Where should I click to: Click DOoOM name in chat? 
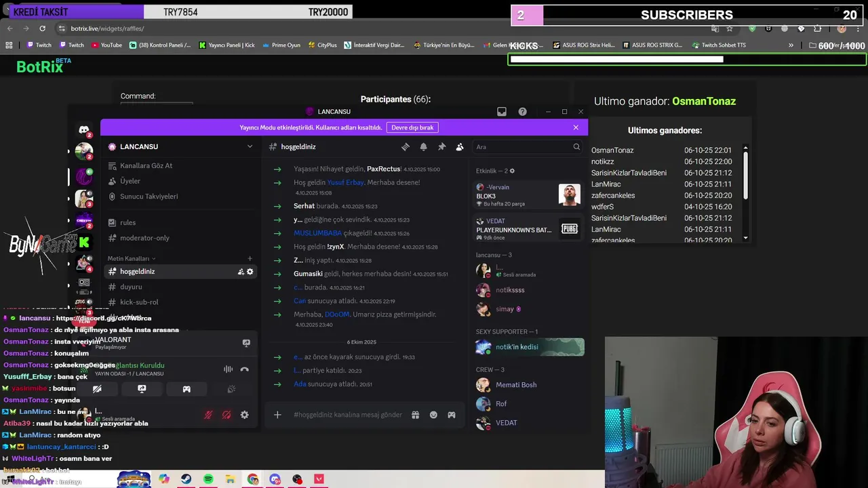click(337, 314)
